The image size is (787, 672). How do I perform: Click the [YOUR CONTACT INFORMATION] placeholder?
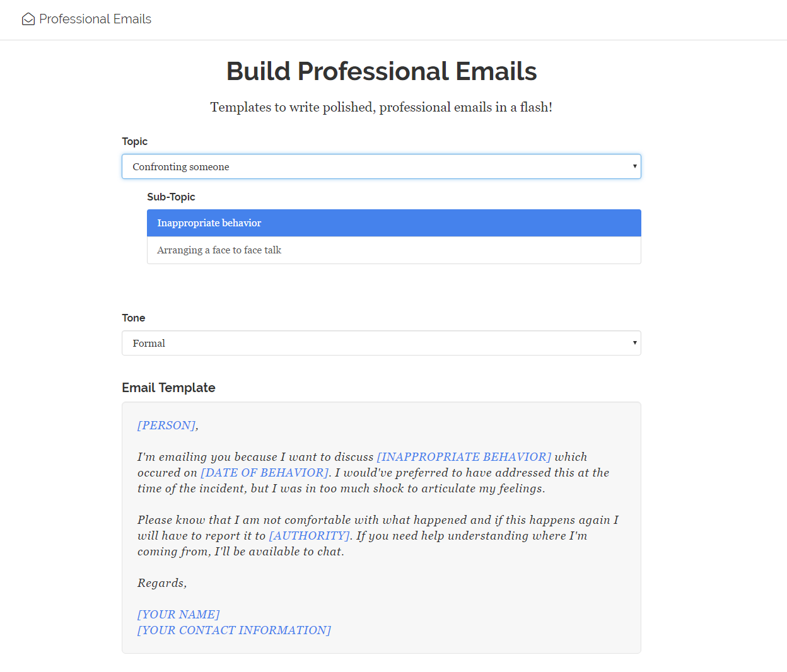click(x=233, y=630)
